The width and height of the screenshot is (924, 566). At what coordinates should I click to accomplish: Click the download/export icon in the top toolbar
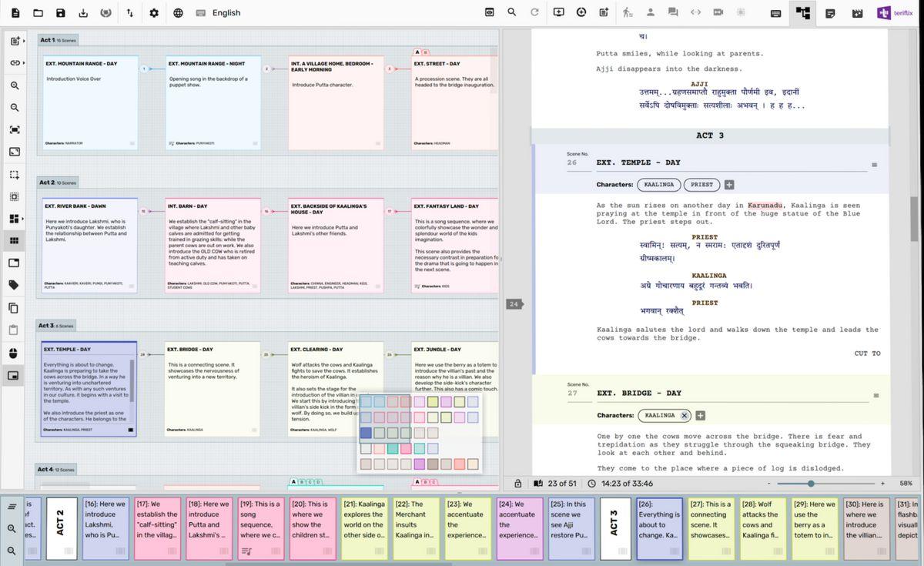pos(83,13)
